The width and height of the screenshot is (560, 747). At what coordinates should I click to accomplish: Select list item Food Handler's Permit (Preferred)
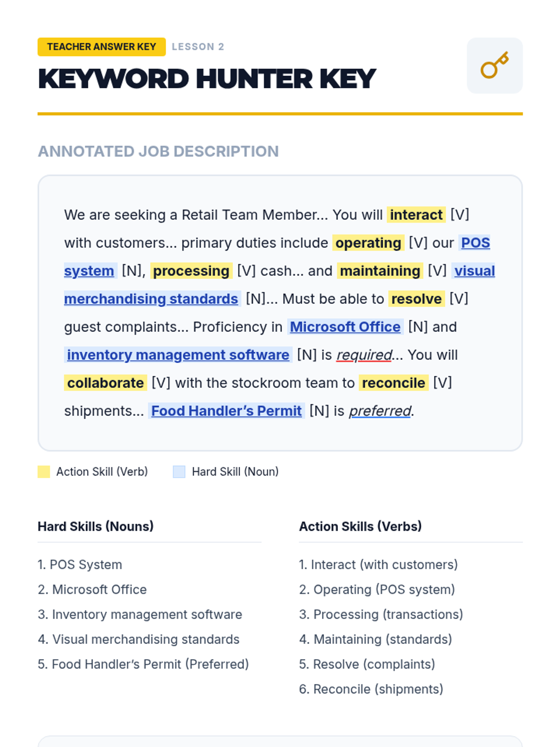[143, 664]
